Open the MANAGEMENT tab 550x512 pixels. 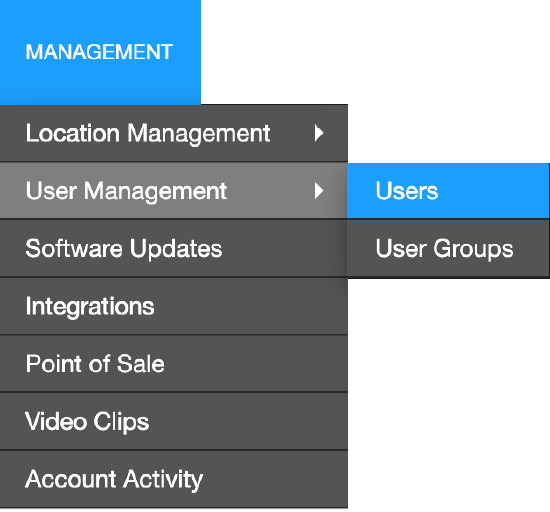pyautogui.click(x=100, y=52)
